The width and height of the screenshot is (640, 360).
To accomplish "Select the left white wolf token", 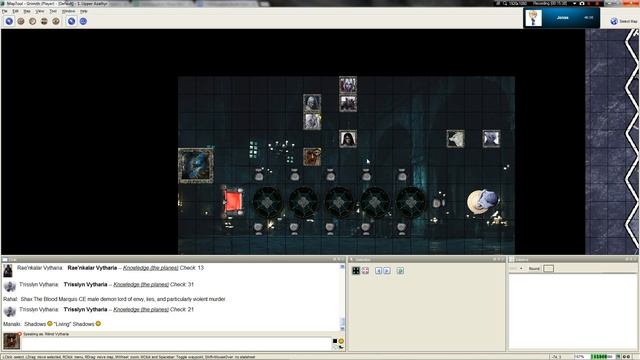I will point(456,139).
